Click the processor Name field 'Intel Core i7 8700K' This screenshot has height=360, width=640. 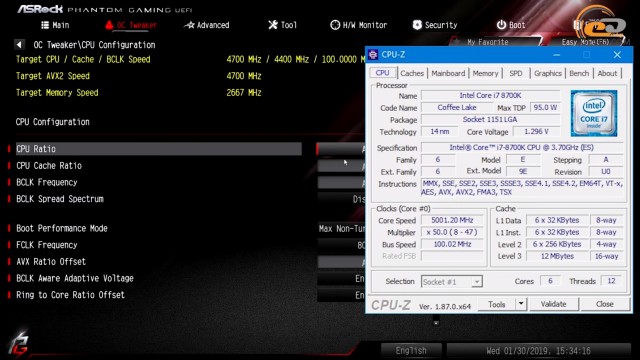point(491,96)
